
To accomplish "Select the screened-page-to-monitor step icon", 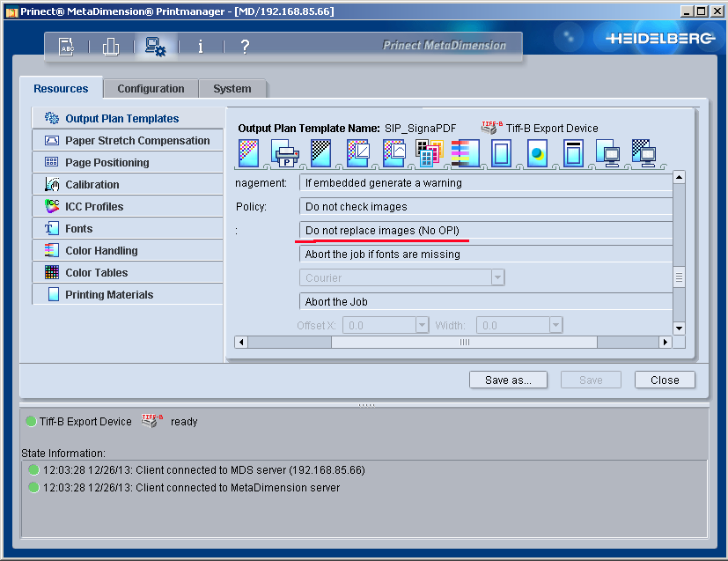I will pyautogui.click(x=644, y=153).
